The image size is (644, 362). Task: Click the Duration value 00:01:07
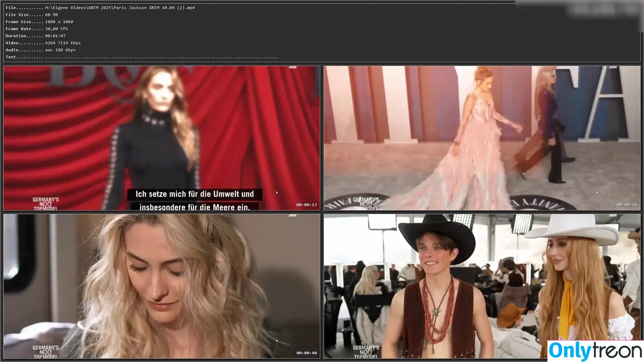coord(55,36)
